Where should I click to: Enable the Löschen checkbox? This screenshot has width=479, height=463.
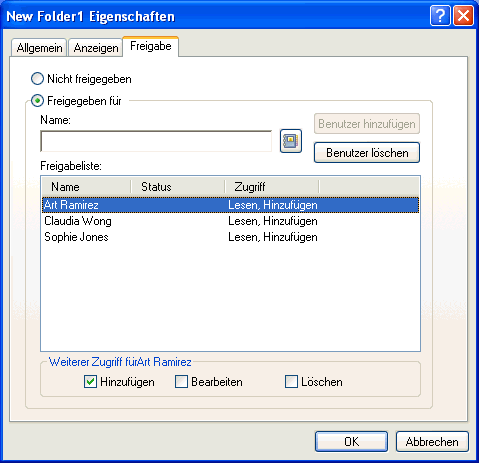point(291,382)
